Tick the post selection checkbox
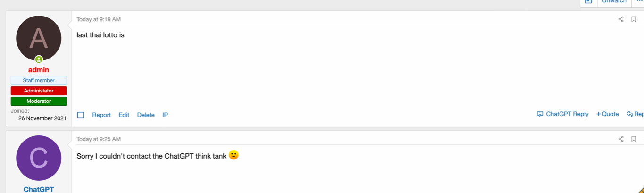 coord(81,115)
